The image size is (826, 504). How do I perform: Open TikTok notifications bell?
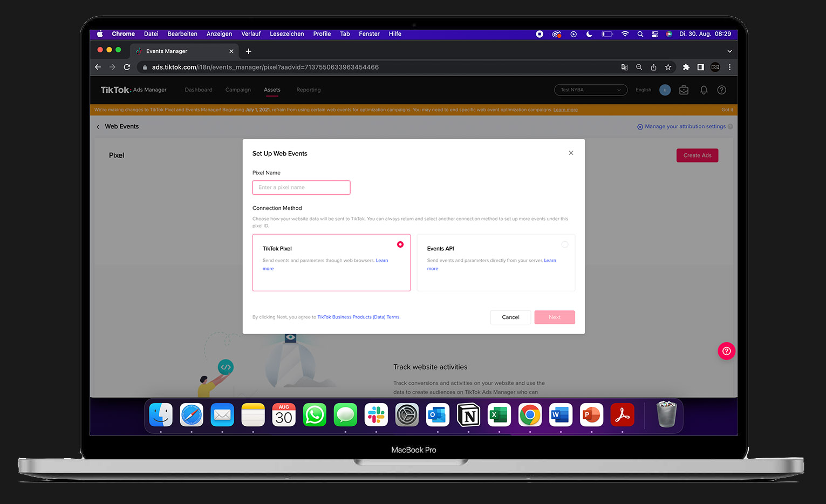[x=704, y=90]
